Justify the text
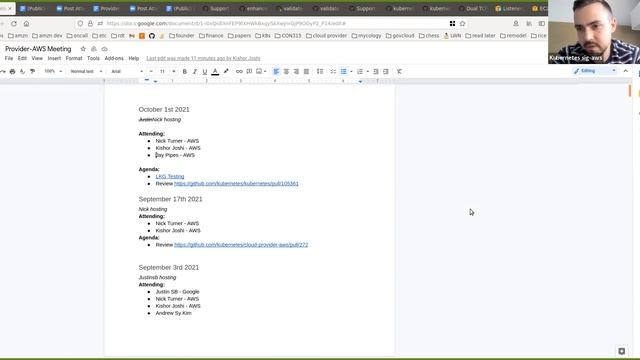640x360 pixels. (306, 71)
